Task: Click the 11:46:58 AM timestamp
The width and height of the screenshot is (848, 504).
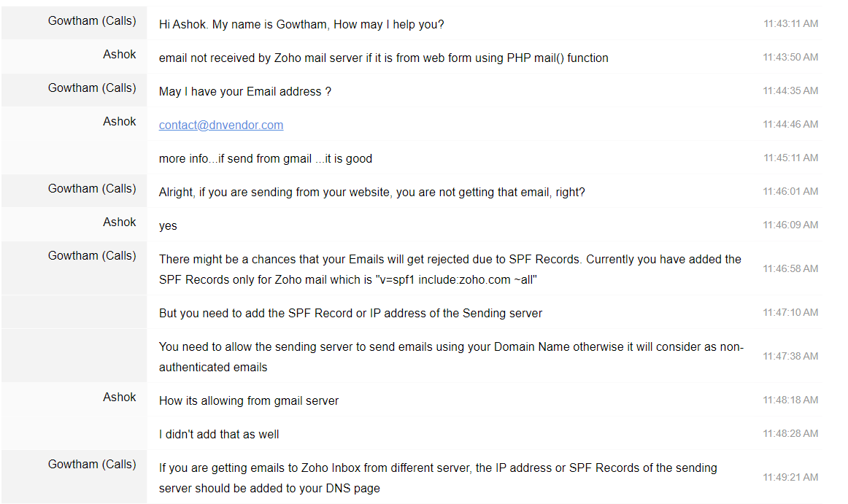Action: pos(790,268)
